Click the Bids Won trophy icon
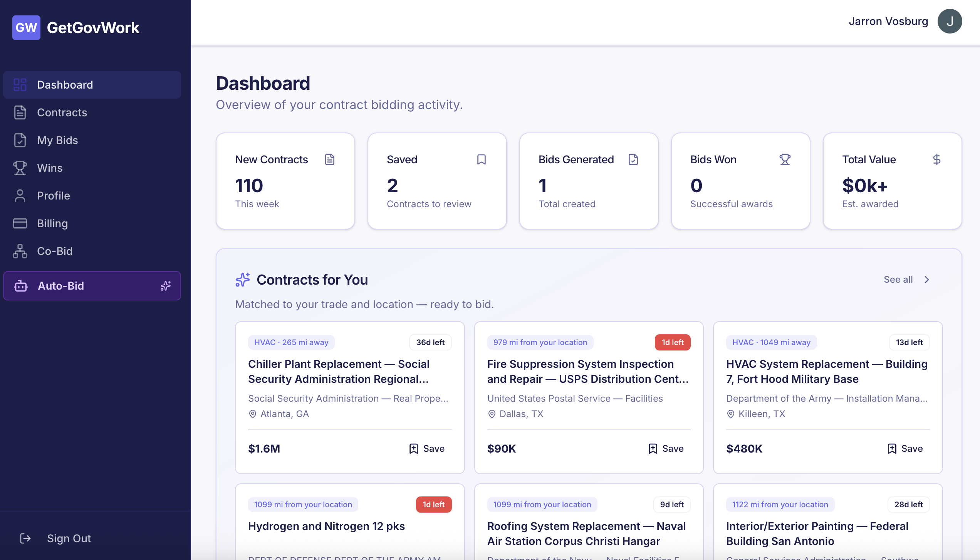The image size is (980, 560). [x=785, y=159]
